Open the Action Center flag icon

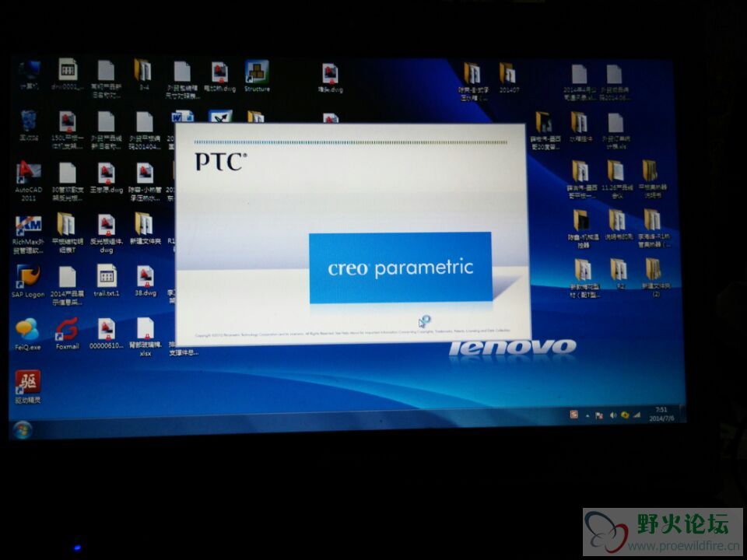tap(599, 415)
